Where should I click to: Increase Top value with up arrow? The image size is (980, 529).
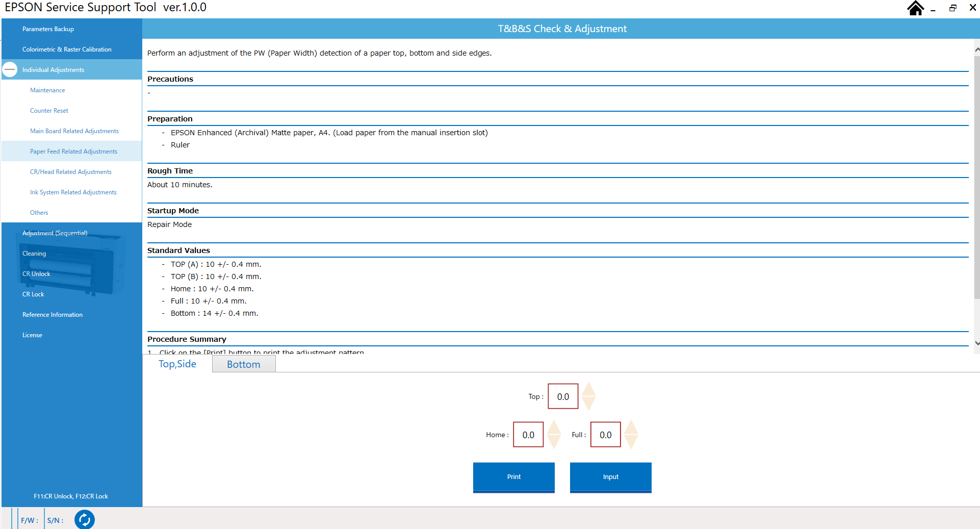point(588,389)
